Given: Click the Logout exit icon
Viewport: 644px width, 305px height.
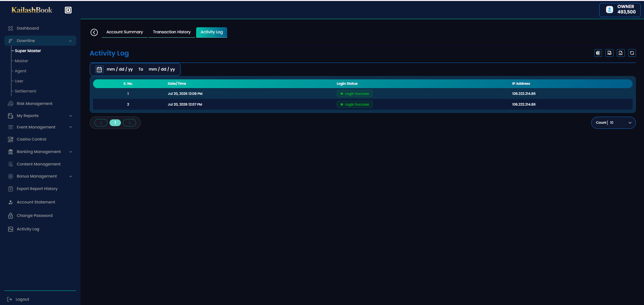Looking at the screenshot, I should pyautogui.click(x=9, y=299).
